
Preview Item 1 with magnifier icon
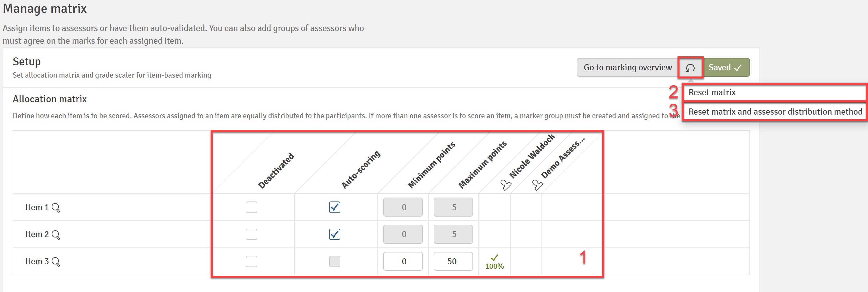(56, 208)
